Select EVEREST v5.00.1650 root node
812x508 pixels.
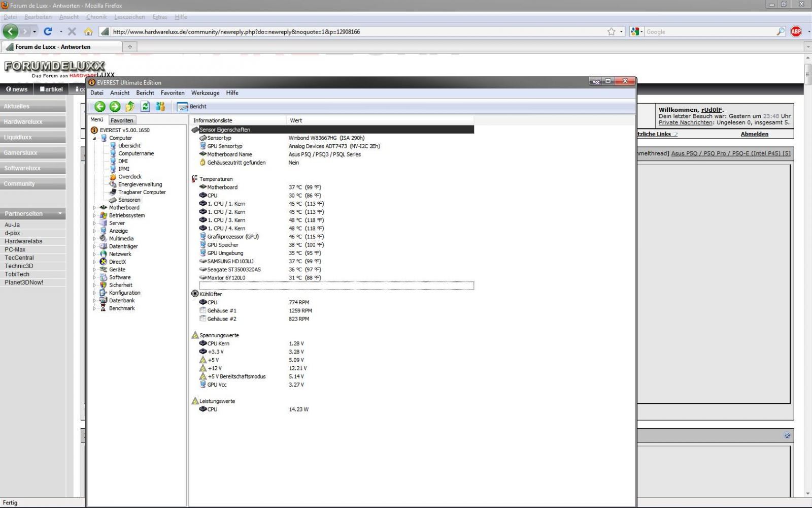coord(124,130)
